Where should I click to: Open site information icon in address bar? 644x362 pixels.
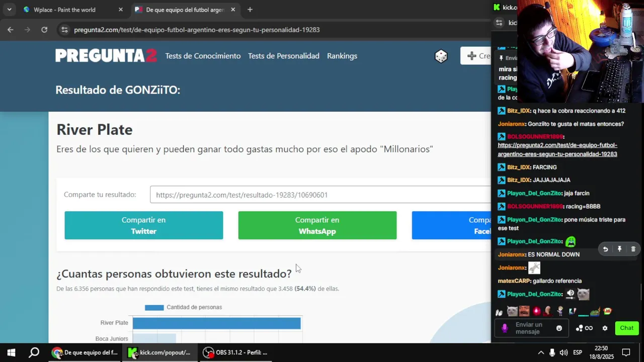point(64,30)
